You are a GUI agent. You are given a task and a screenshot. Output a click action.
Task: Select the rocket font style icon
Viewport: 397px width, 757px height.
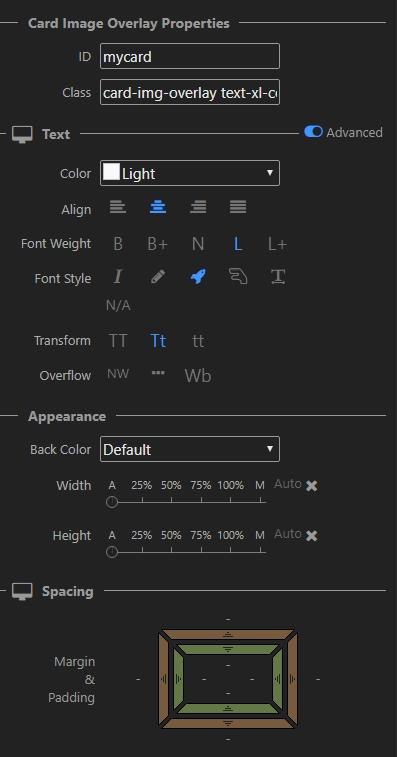198,277
